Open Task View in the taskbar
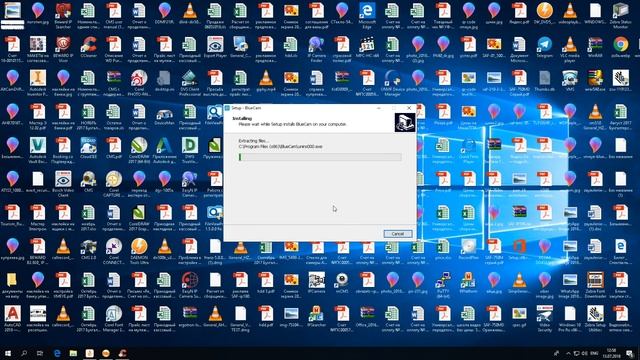The height and width of the screenshot is (360, 640). (40, 353)
